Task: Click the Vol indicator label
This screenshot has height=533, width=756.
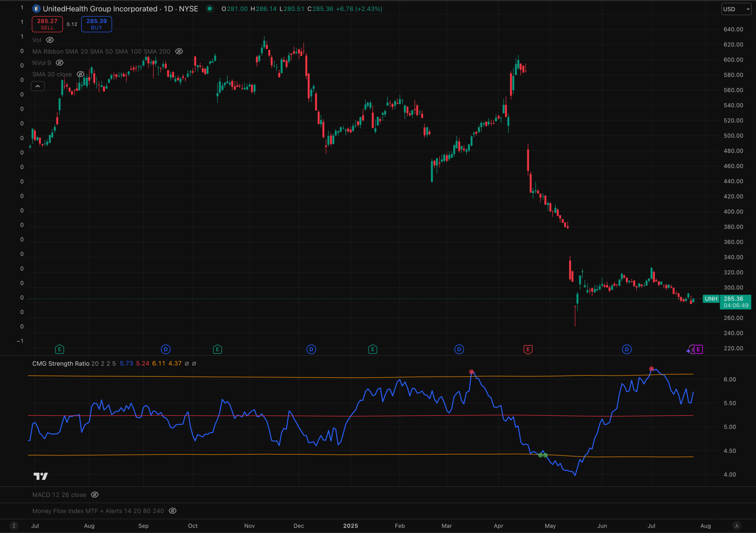Action: pos(37,40)
